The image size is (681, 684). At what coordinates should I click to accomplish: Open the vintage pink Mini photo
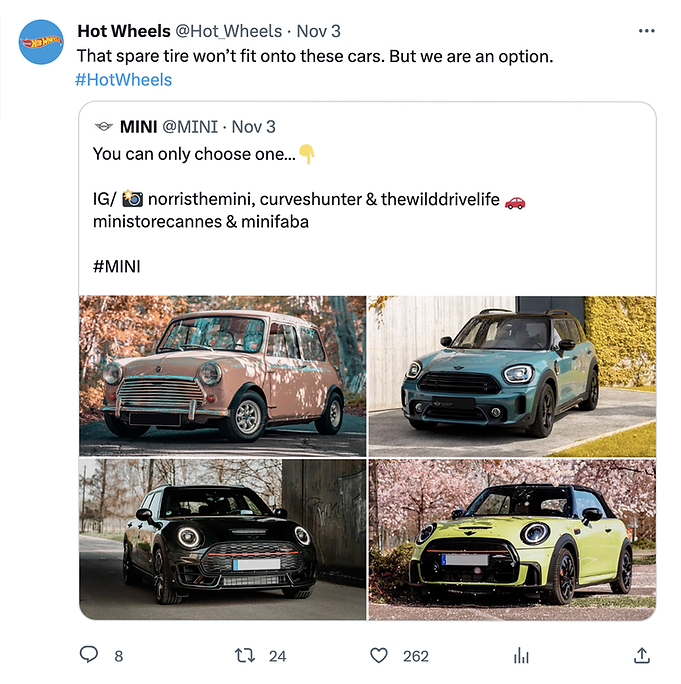pyautogui.click(x=222, y=376)
